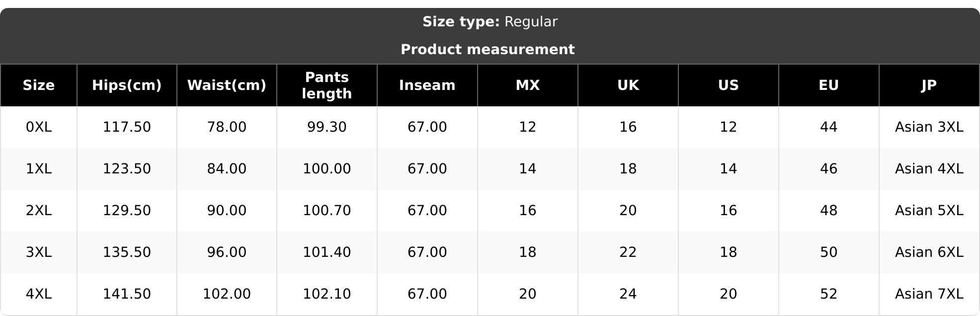Click the UK column header

point(628,85)
